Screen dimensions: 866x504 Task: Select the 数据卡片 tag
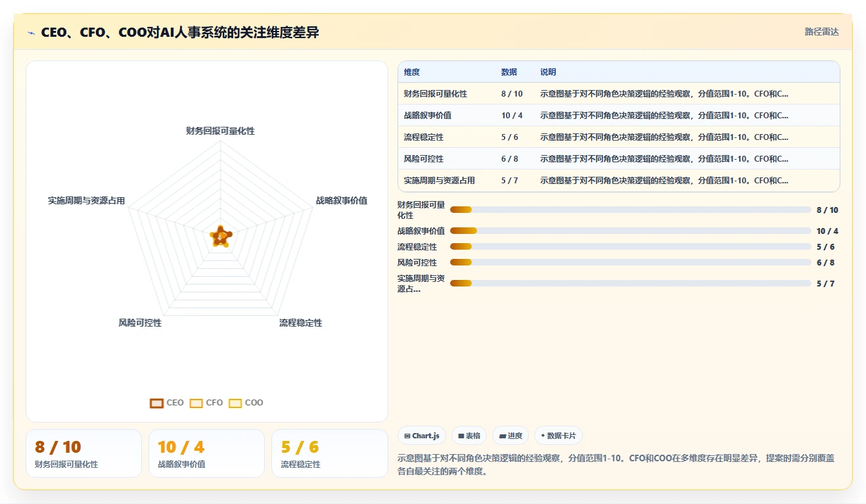(558, 436)
